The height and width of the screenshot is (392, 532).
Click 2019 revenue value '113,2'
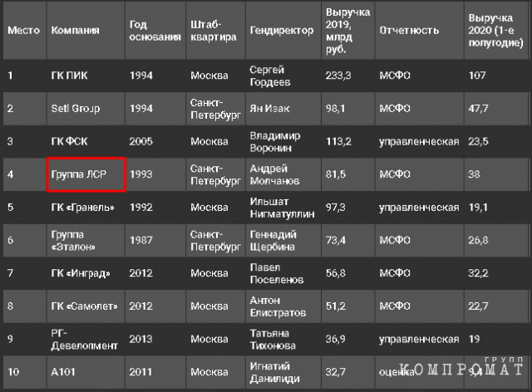(x=338, y=141)
